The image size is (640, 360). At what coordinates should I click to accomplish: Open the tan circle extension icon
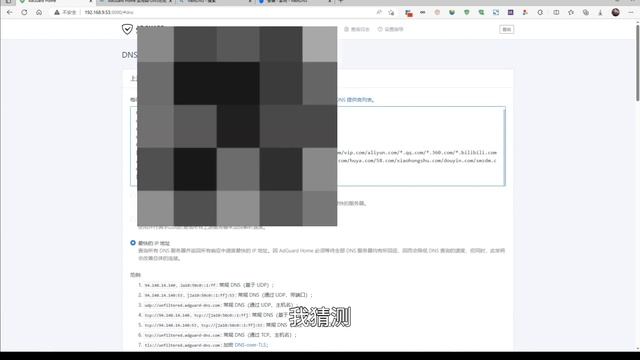click(437, 12)
